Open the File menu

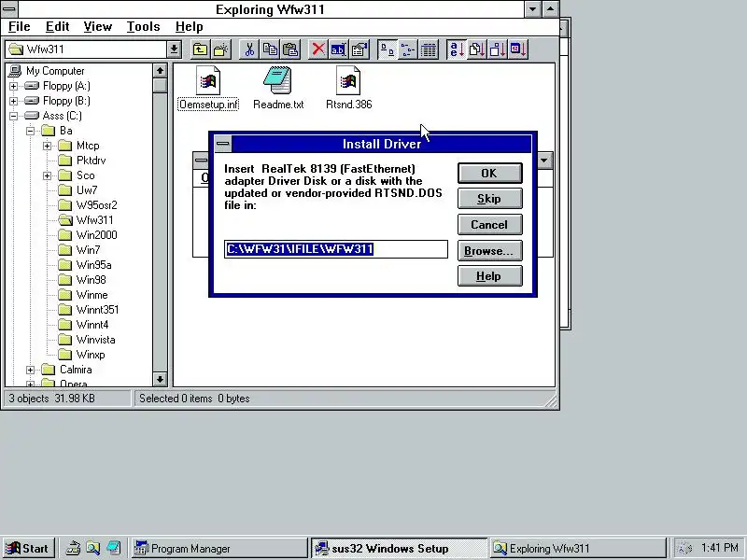point(20,27)
